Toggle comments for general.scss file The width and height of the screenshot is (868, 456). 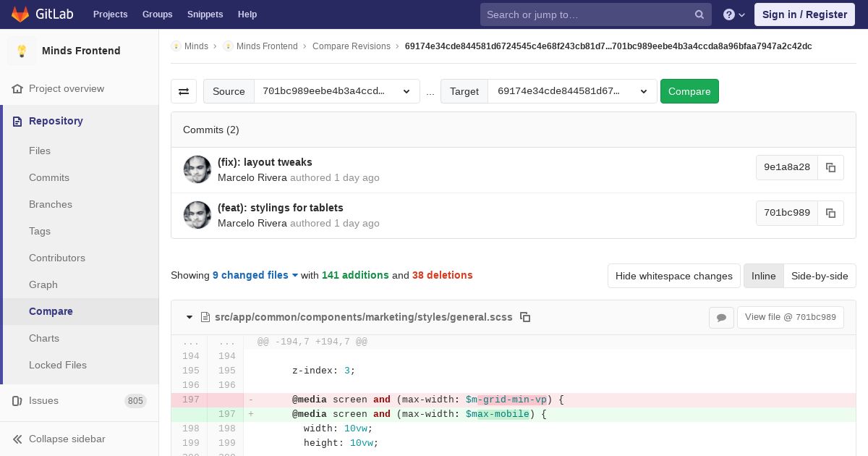coord(721,317)
